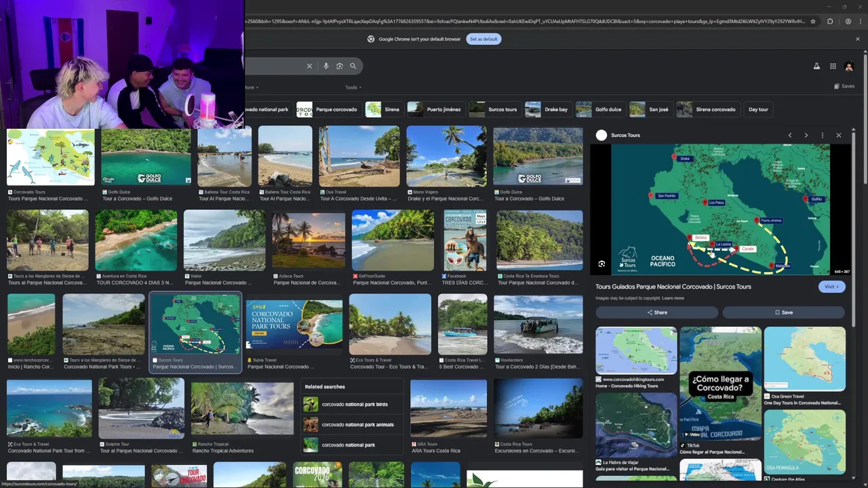Image resolution: width=868 pixels, height=488 pixels.
Task: Close the image preview panel
Action: click(x=839, y=136)
